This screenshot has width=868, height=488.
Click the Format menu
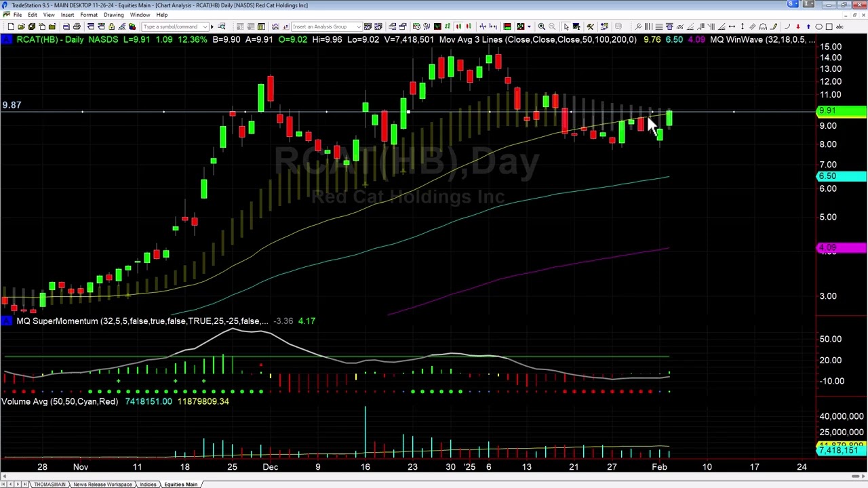[89, 15]
